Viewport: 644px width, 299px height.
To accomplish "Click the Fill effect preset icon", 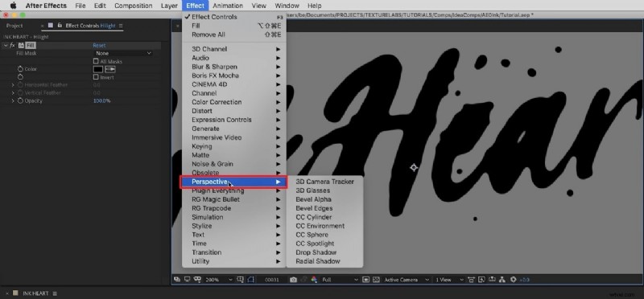I will point(21,46).
